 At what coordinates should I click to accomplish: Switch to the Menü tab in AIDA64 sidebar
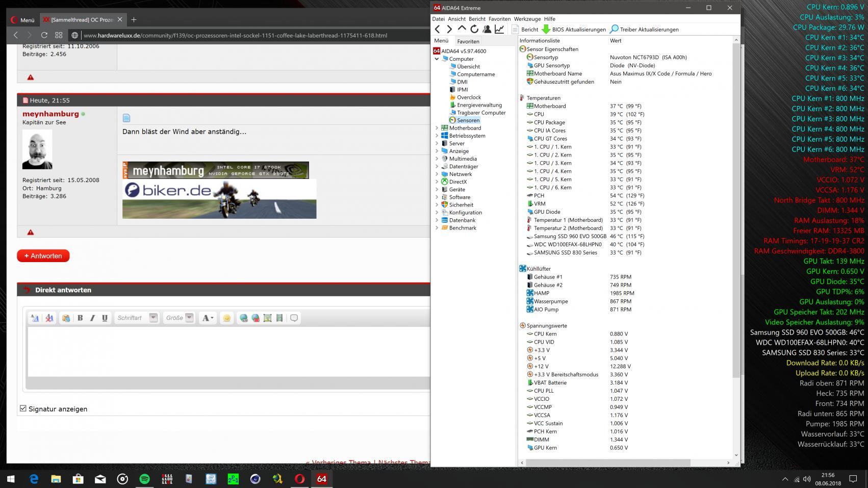point(441,41)
